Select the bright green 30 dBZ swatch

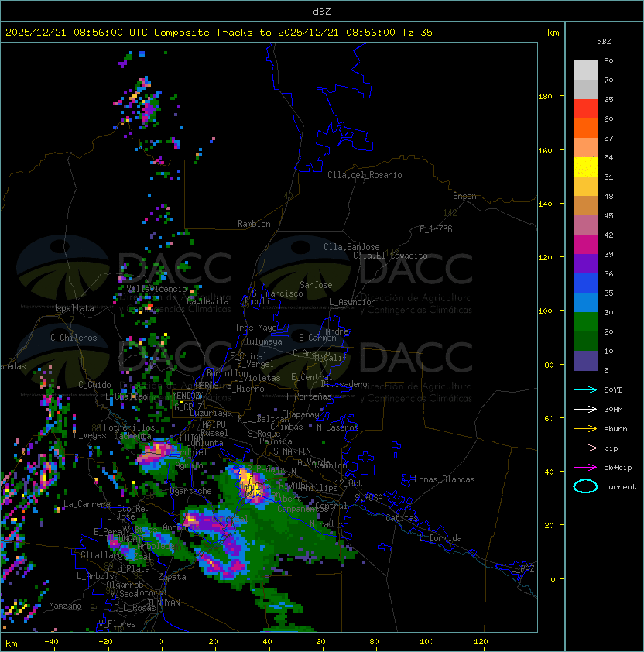585,322
